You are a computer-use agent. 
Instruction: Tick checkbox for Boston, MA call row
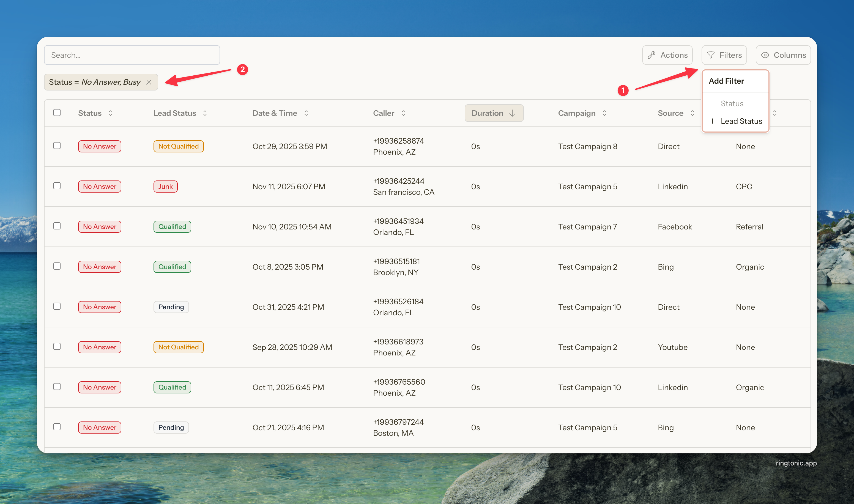pyautogui.click(x=57, y=427)
